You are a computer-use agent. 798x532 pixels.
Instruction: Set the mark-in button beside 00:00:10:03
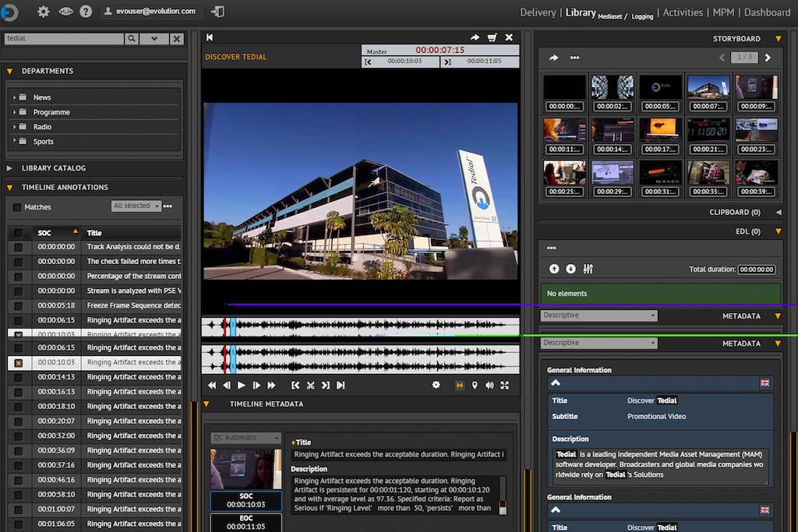pos(369,62)
